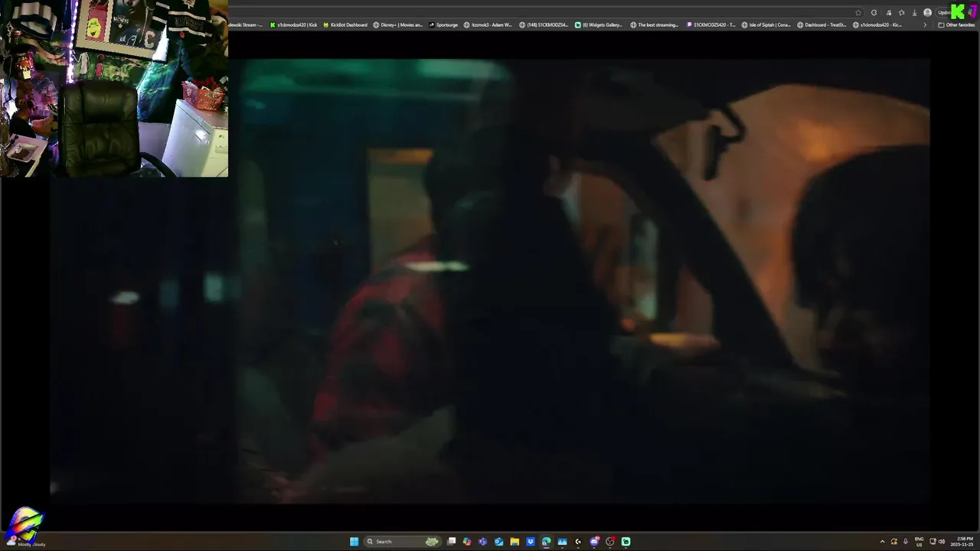Open OBS Studio from the taskbar
The image size is (980, 551).
tap(610, 542)
